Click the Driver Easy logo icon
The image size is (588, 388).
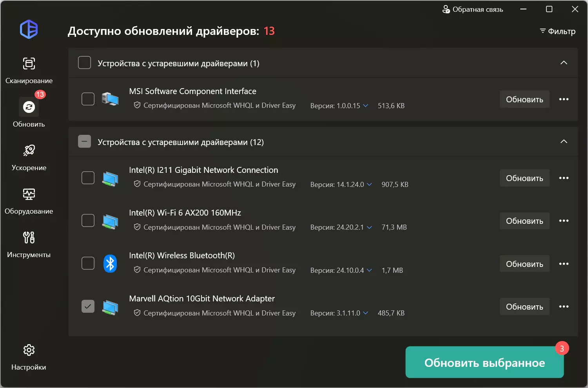(x=29, y=29)
